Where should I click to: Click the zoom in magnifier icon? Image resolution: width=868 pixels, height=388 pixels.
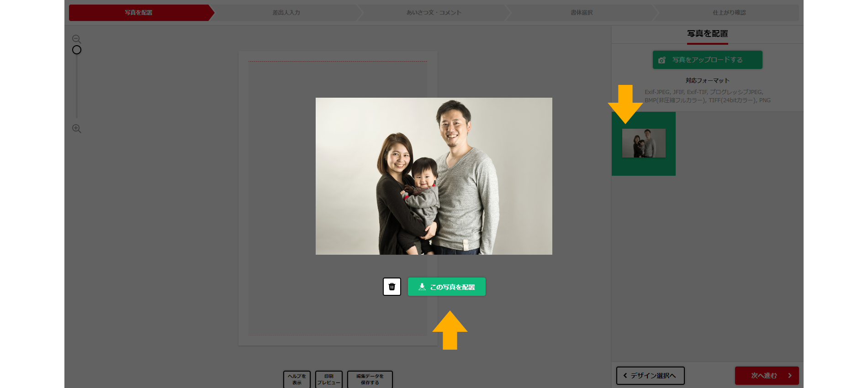click(77, 129)
